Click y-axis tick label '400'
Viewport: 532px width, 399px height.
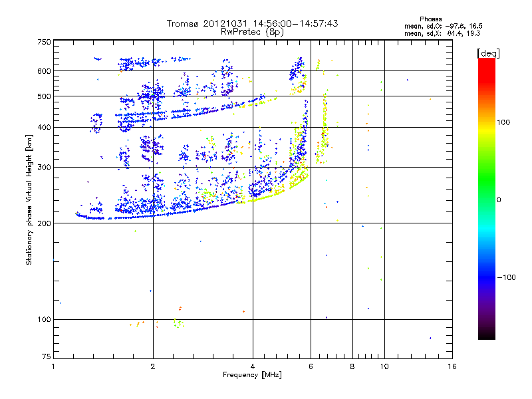click(44, 128)
